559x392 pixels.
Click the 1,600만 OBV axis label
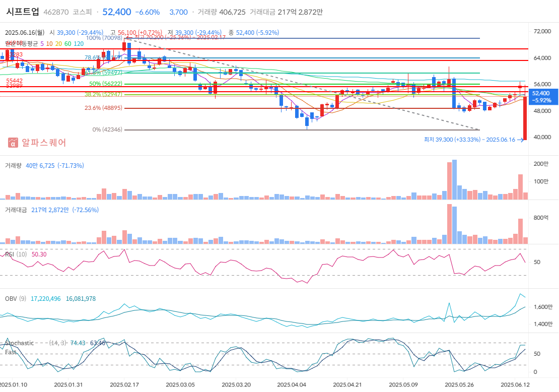543,307
